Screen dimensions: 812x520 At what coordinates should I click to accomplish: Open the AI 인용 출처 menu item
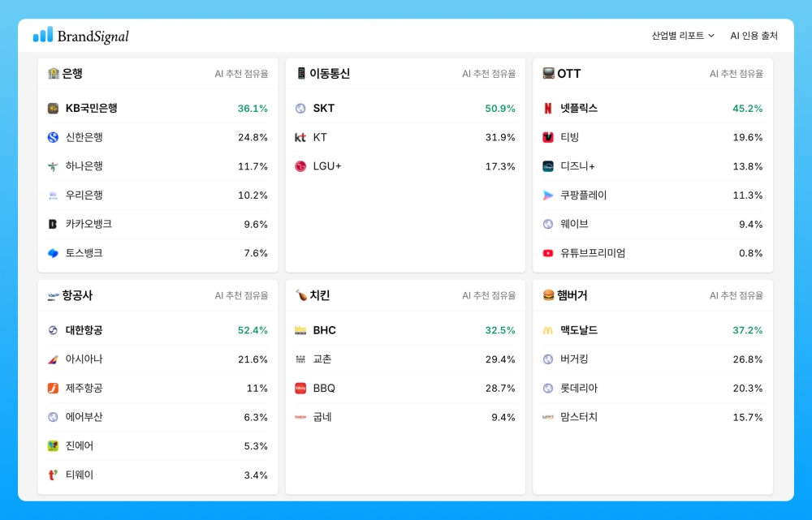coord(754,36)
